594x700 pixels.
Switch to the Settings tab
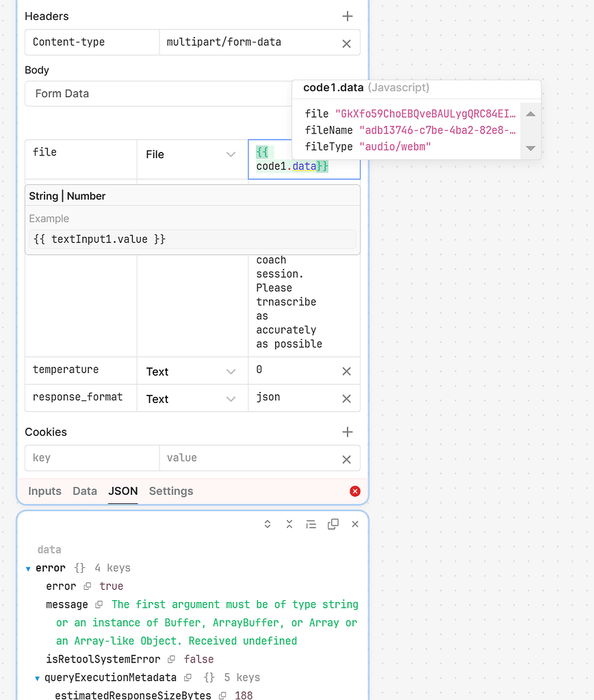pyautogui.click(x=170, y=491)
